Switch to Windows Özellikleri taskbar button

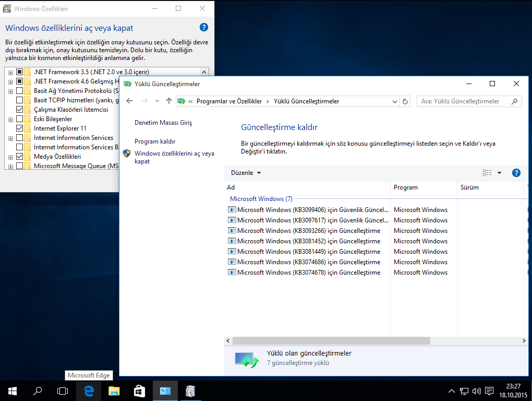(x=190, y=391)
